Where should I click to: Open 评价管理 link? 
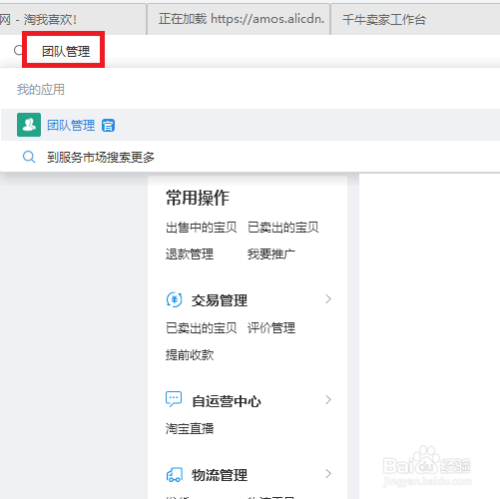tap(271, 328)
